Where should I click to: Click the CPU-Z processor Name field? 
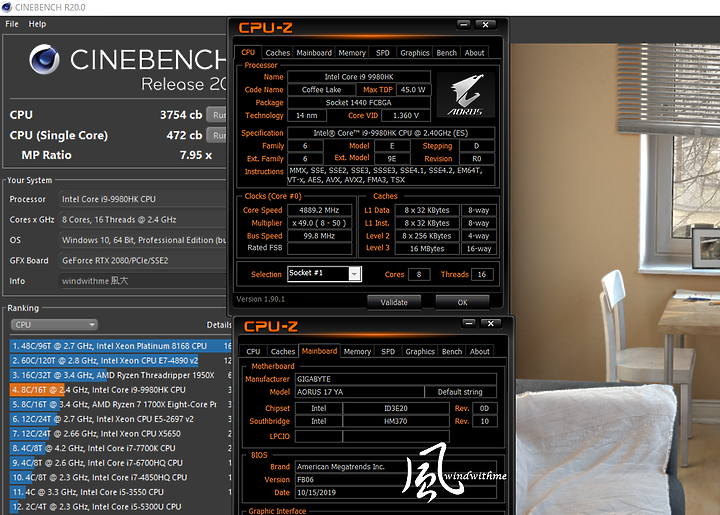pyautogui.click(x=359, y=77)
